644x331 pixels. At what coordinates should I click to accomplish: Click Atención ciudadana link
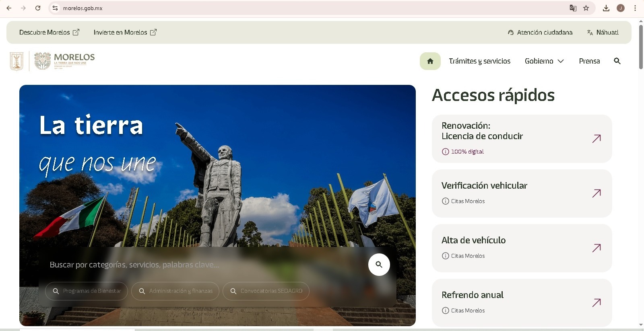pos(540,33)
